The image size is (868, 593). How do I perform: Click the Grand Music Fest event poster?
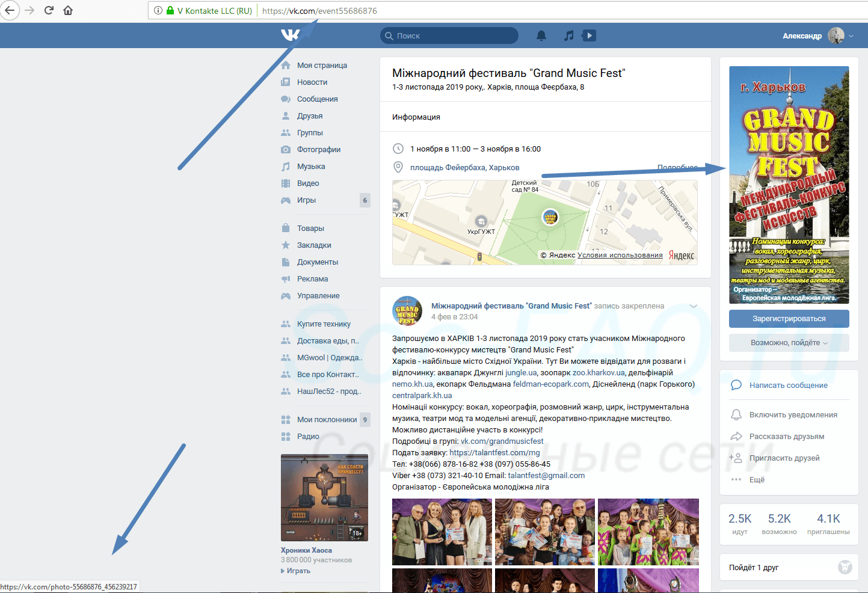coord(789,185)
